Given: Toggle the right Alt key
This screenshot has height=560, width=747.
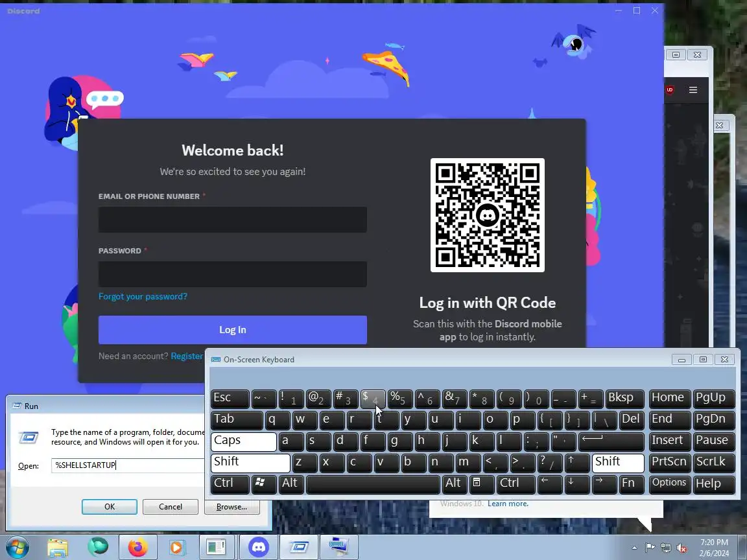Looking at the screenshot, I should (x=455, y=484).
